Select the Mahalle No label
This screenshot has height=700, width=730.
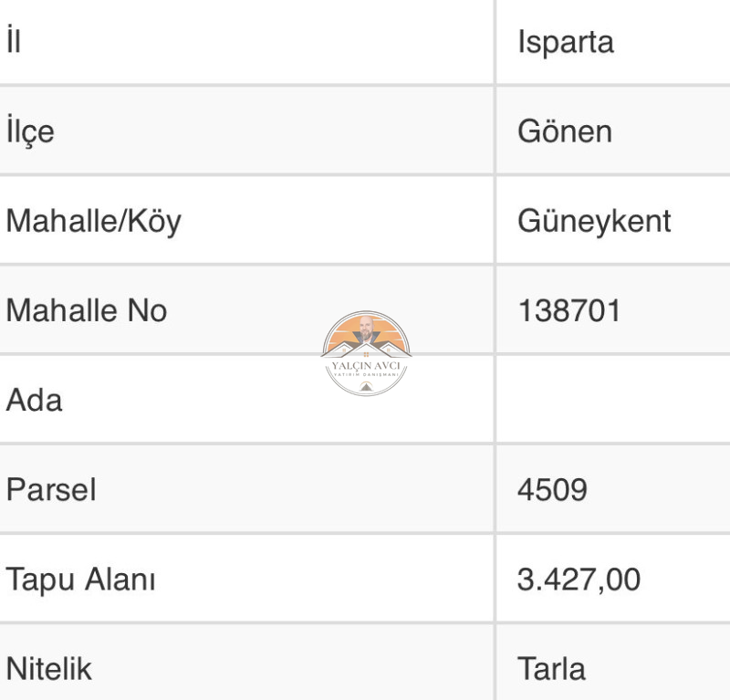pos(87,310)
